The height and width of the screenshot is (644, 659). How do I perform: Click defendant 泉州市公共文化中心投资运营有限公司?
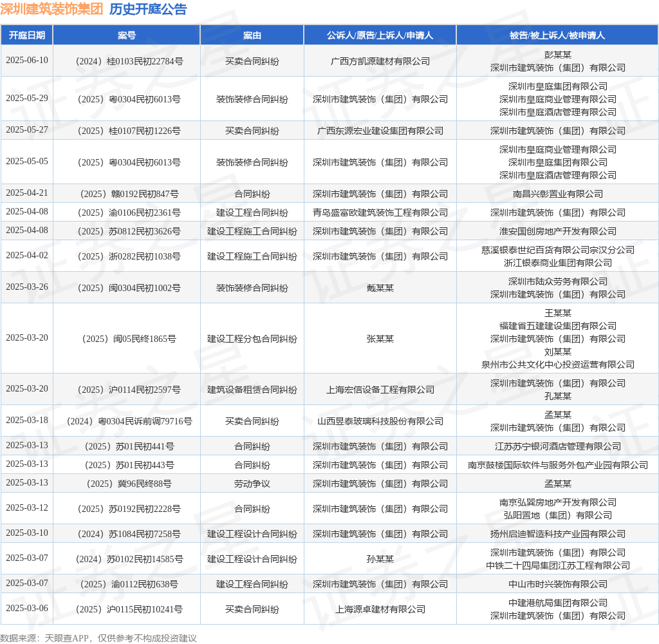coord(558,365)
